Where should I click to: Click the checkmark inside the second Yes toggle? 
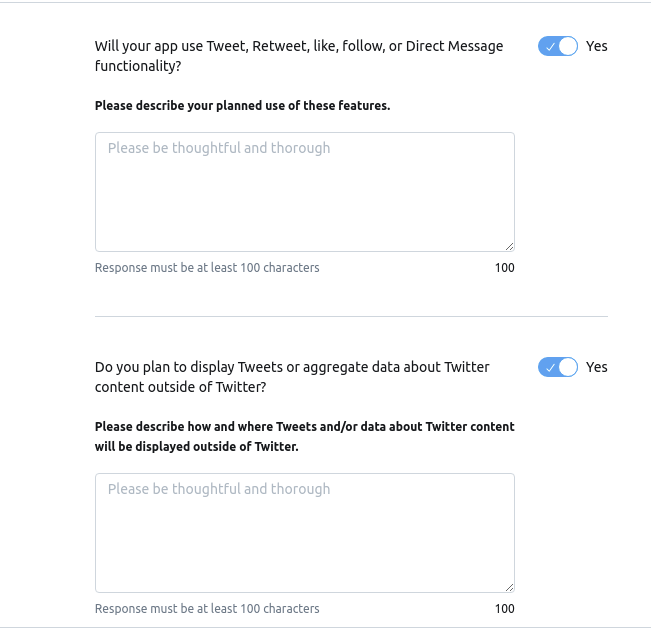point(550,368)
